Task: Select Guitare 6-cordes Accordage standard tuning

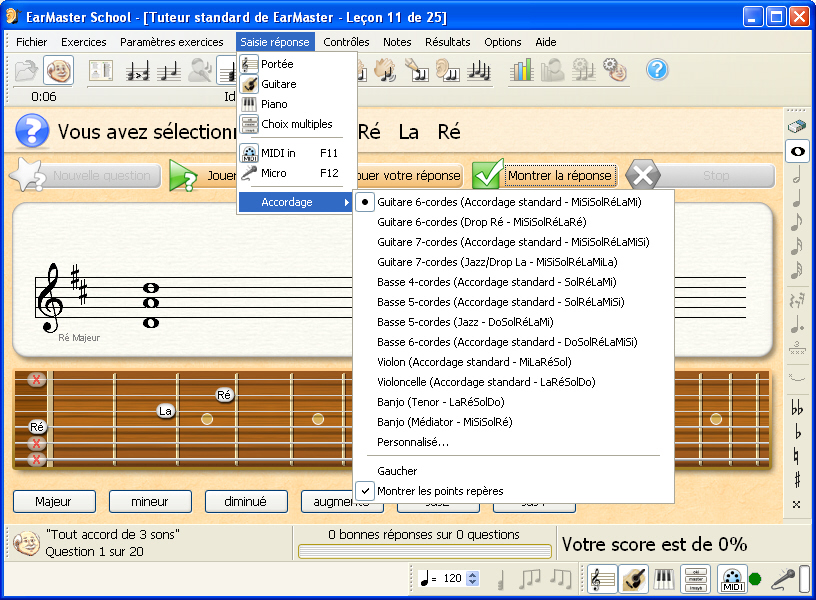Action: 513,202
